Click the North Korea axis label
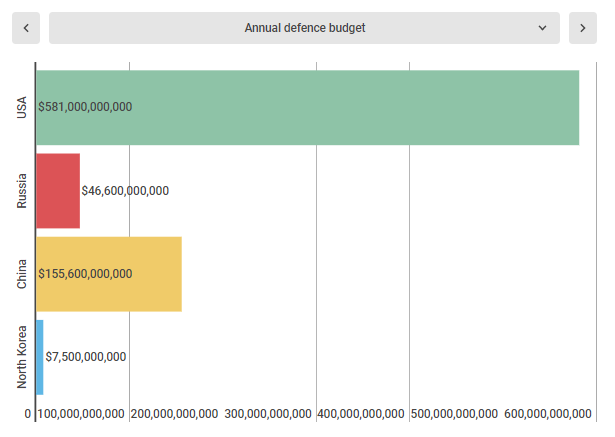This screenshot has width=615, height=437. [x=22, y=357]
